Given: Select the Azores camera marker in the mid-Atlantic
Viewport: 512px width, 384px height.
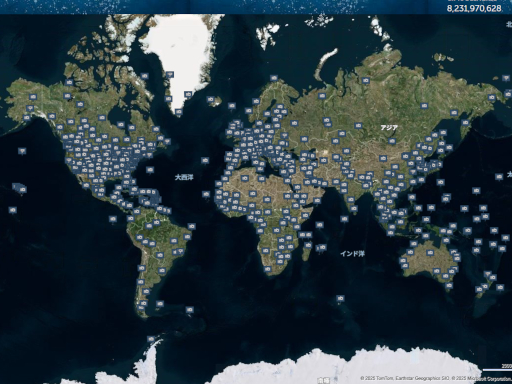Looking at the screenshot, I should [x=205, y=161].
